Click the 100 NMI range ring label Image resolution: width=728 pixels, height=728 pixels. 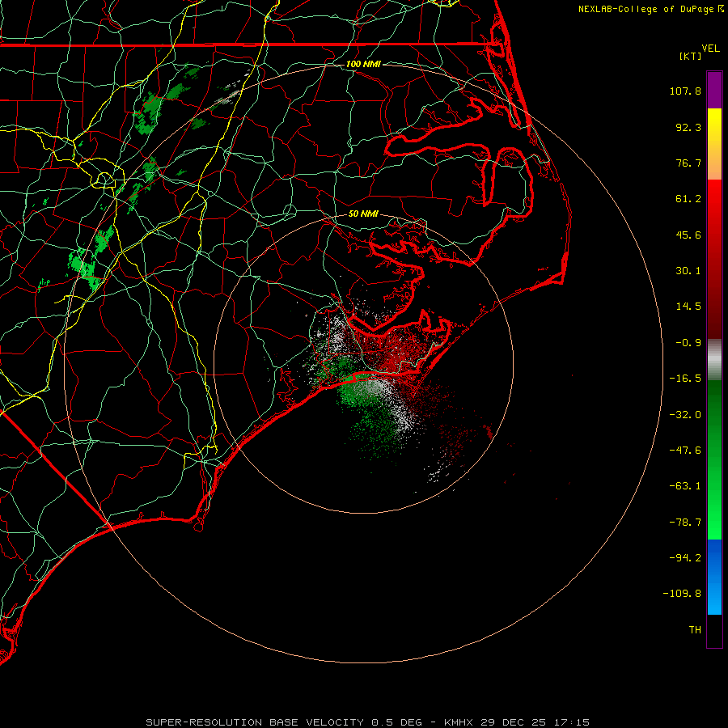363,64
